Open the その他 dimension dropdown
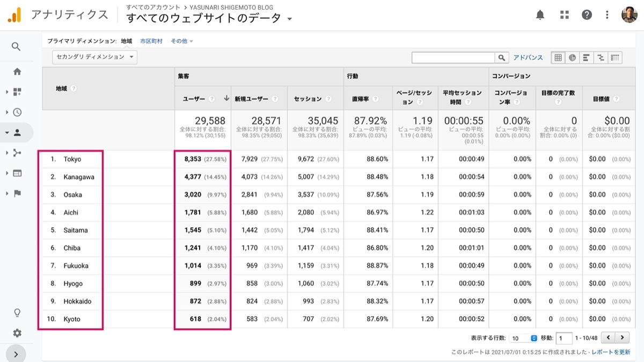The image size is (644, 362). tap(182, 41)
